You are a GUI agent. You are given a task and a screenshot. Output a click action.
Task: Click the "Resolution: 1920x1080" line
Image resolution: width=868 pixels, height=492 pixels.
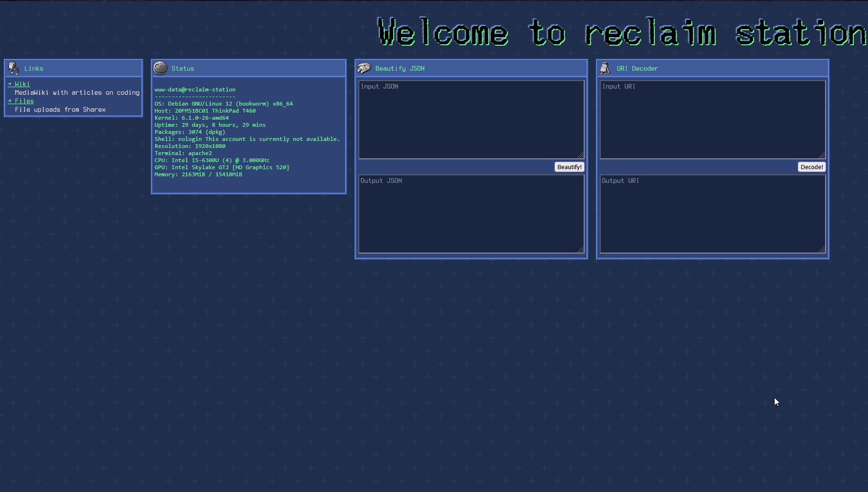(x=190, y=146)
